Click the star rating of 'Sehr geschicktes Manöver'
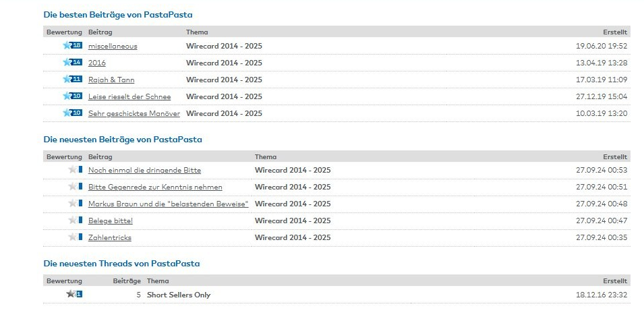The image size is (644, 323). point(67,113)
